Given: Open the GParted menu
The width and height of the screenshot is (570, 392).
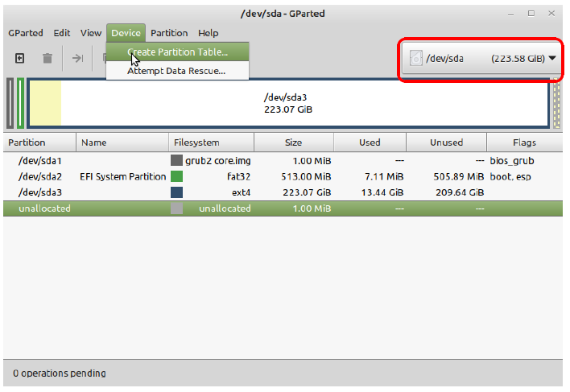Looking at the screenshot, I should [x=26, y=33].
